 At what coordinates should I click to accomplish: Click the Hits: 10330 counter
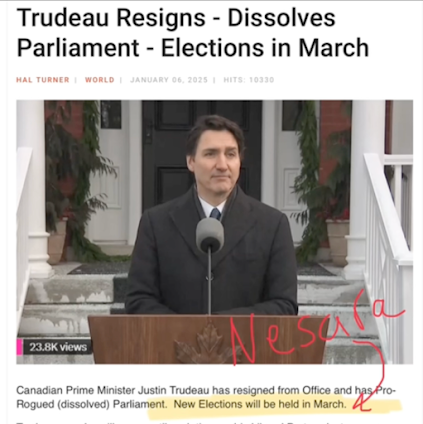coord(249,80)
